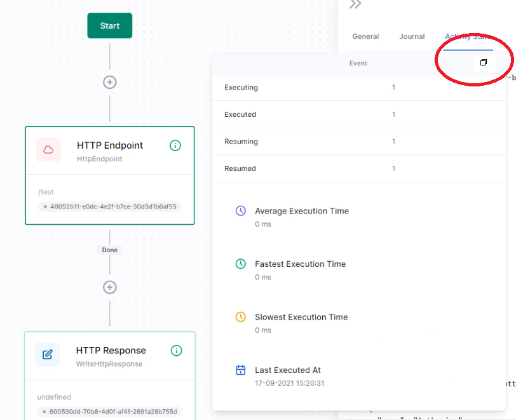The image size is (516, 420).
Task: Select the calendar icon next to Last Executed At
Action: click(x=241, y=369)
